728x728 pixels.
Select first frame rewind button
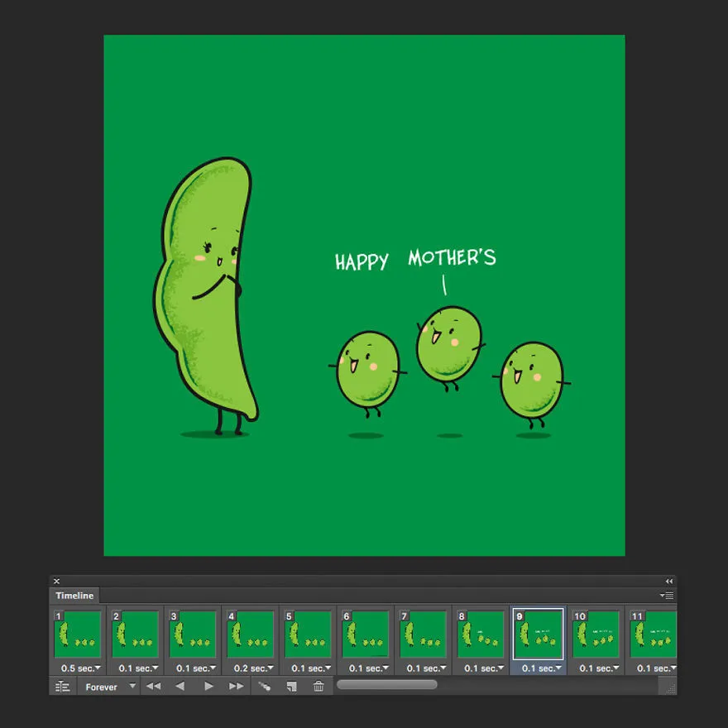point(153,686)
